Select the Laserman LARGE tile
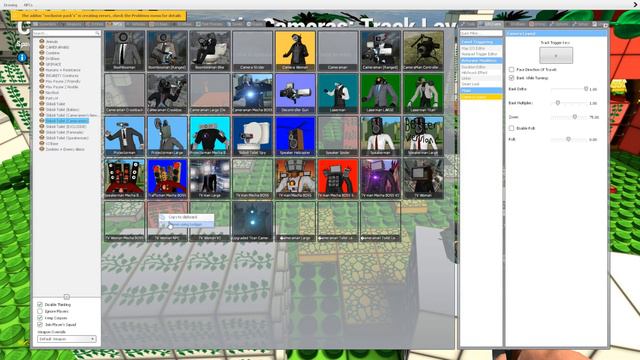Screen dimensions: 640x360 (380, 93)
